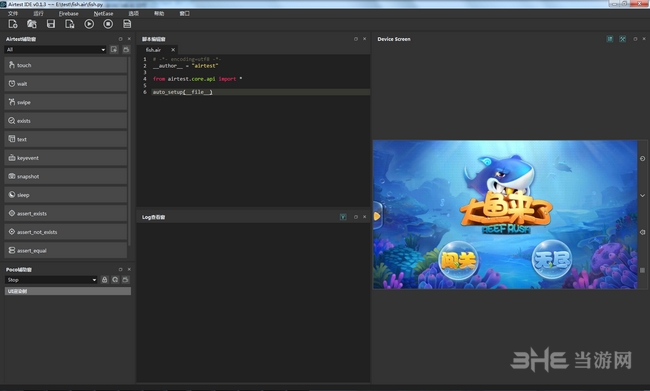This screenshot has width=650, height=391.
Task: Run the script with play icon
Action: click(x=89, y=24)
